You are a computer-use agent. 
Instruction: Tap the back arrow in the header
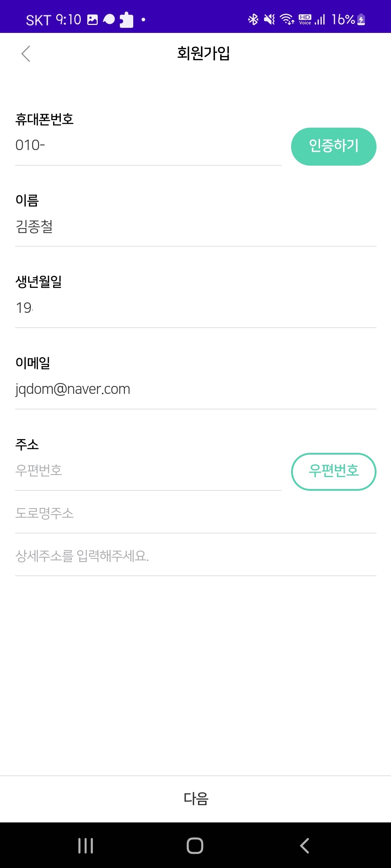[x=26, y=54]
